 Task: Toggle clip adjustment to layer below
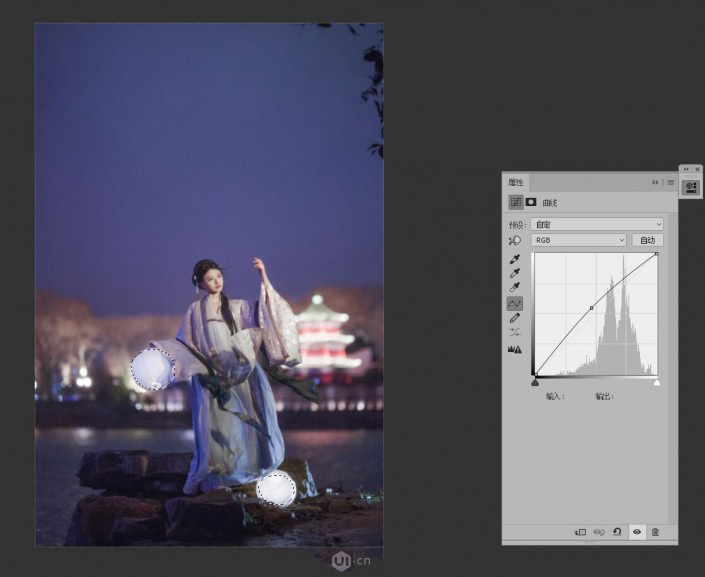click(580, 532)
